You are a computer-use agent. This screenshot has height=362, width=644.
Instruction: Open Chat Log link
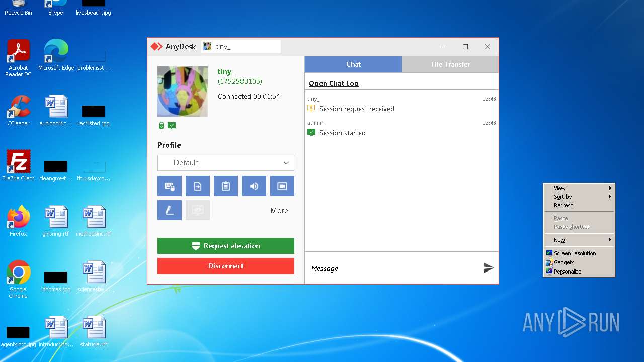coord(334,83)
